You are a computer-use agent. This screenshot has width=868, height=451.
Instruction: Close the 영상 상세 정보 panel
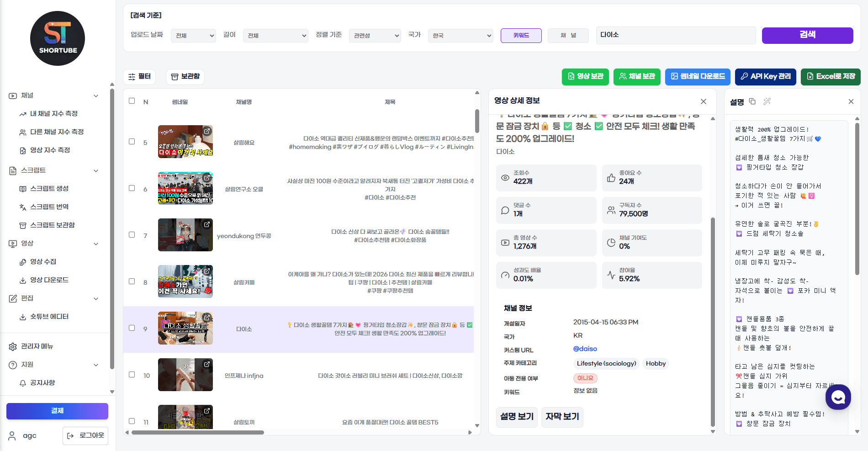pyautogui.click(x=704, y=101)
